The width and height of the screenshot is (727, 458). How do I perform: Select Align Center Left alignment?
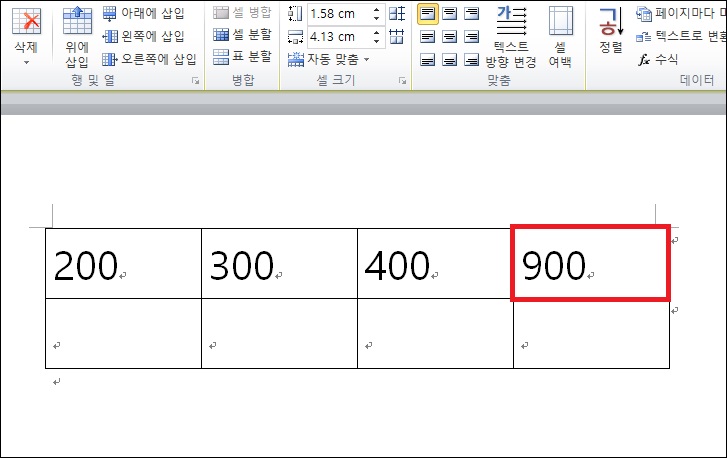coord(427,37)
